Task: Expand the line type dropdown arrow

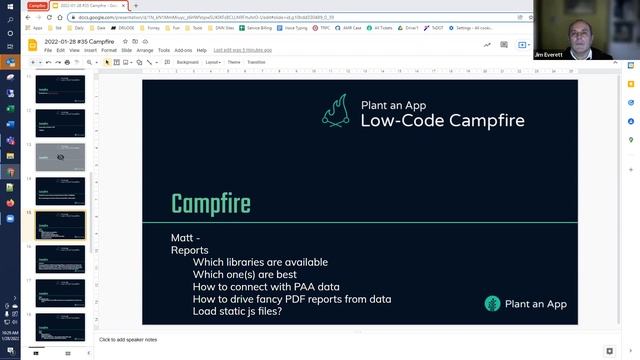Action: [x=156, y=62]
